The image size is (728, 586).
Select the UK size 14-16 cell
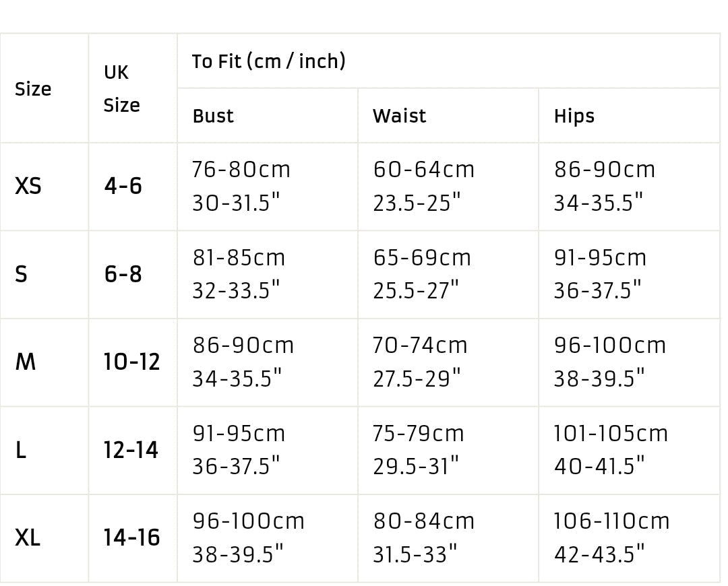[132, 538]
